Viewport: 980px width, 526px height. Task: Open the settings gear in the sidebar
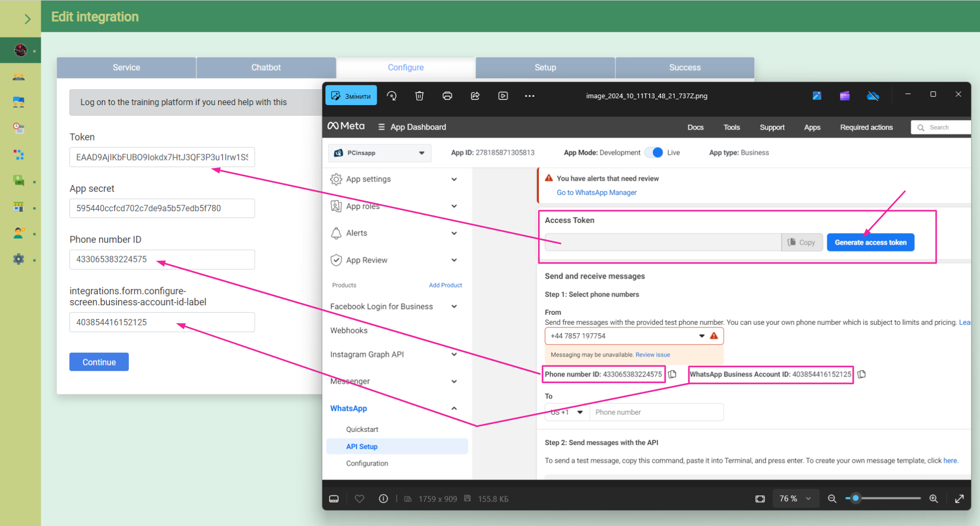(18, 259)
